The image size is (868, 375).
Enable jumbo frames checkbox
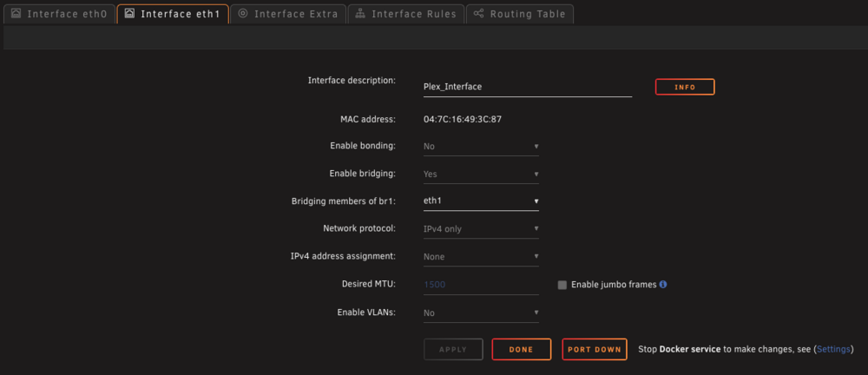pyautogui.click(x=562, y=285)
